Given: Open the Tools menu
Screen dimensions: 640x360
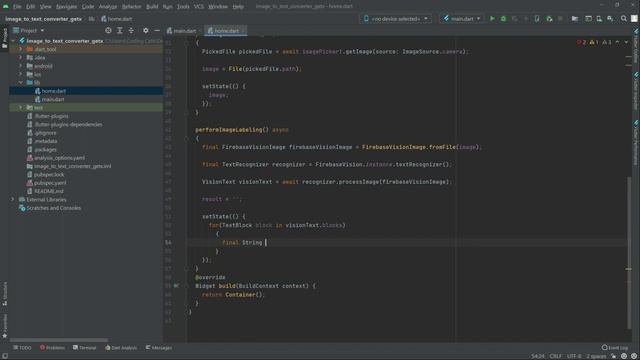Looking at the screenshot, I should [183, 7].
